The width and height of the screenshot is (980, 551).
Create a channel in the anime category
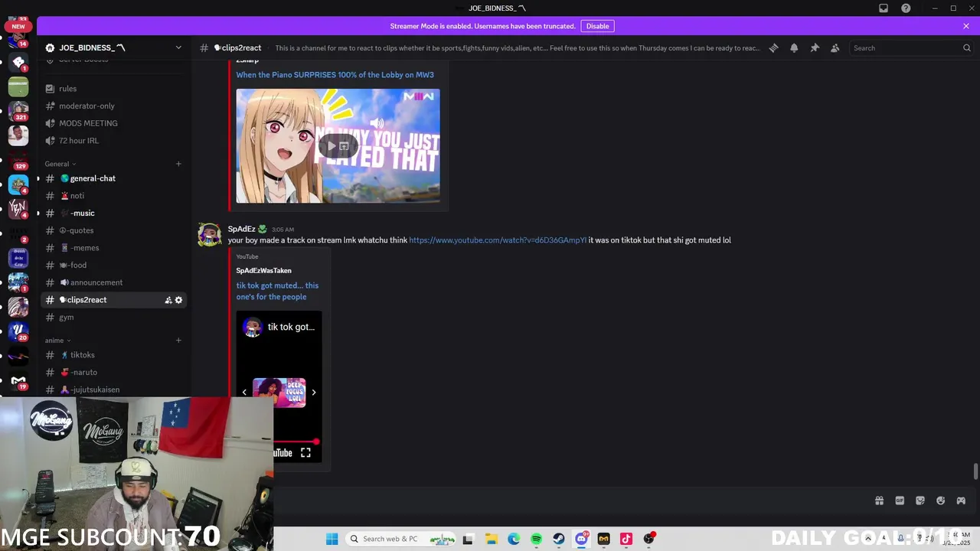pos(178,341)
